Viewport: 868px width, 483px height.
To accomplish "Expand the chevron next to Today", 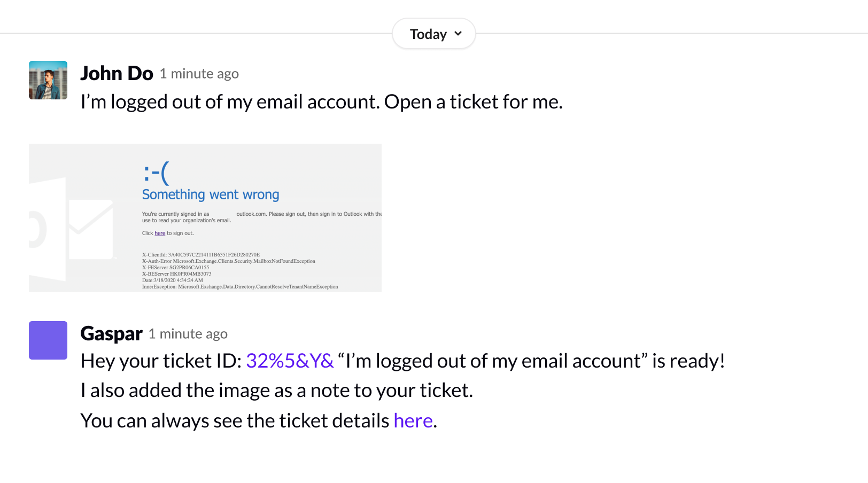I will [x=458, y=33].
